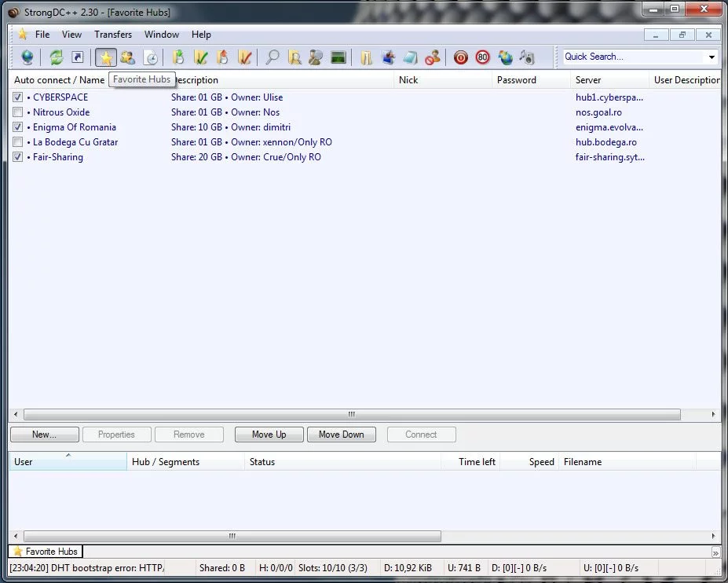Sort hubs by Server column header
This screenshot has width=728, height=583.
pos(609,80)
